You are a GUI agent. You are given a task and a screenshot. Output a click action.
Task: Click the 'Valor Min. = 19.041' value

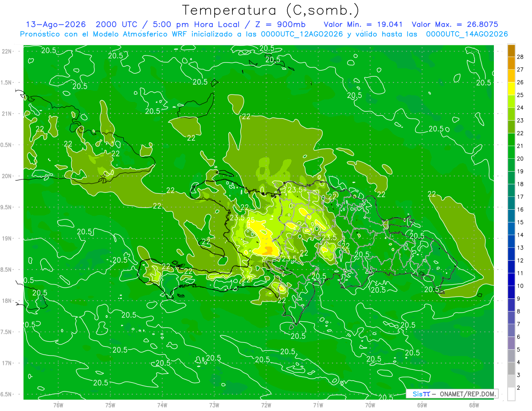tap(363, 24)
